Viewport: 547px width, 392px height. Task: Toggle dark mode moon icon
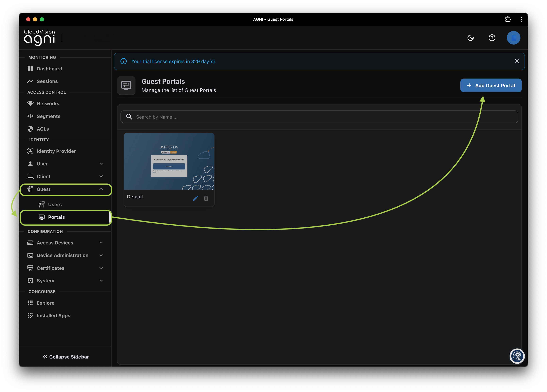(471, 38)
